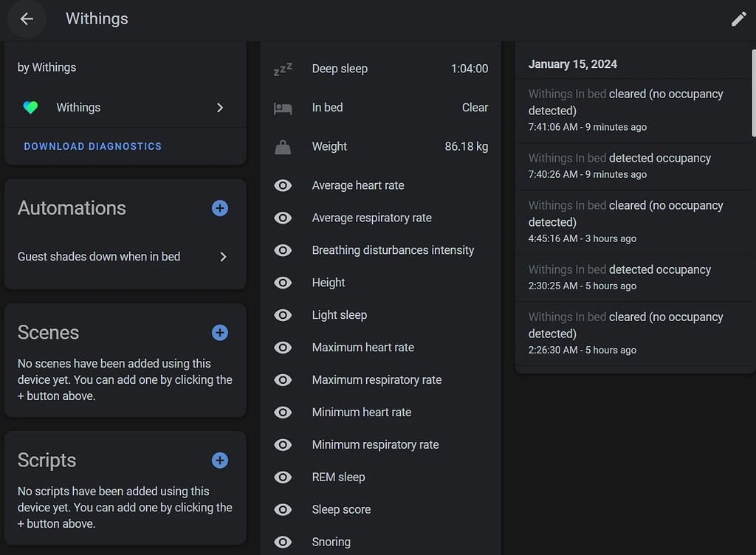Show the hidden Average heart rate entity
The width and height of the screenshot is (756, 555).
click(283, 185)
